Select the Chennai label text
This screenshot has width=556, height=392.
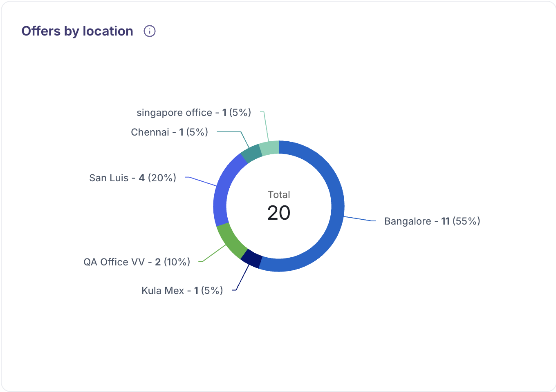[x=150, y=132]
